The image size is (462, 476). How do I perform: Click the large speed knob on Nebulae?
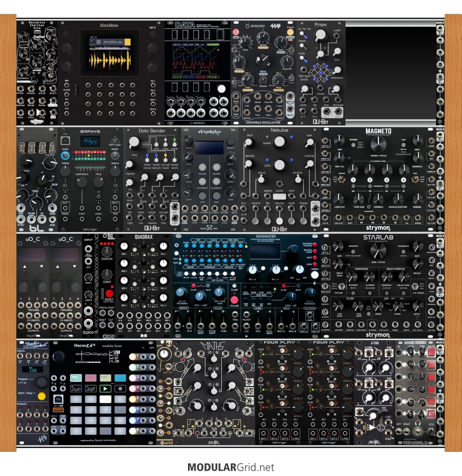(x=279, y=142)
